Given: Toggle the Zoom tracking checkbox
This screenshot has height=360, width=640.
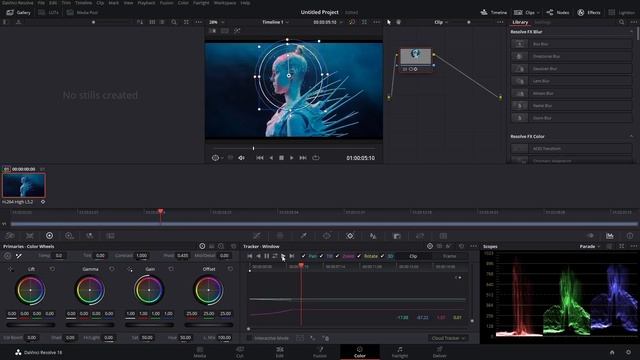Looking at the screenshot, I should pos(337,256).
